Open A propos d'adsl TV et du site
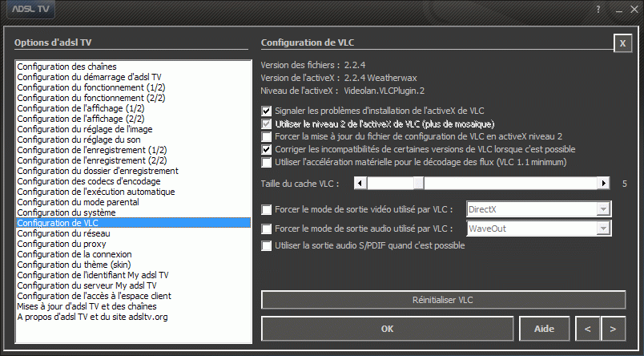The image size is (644, 356). click(133, 317)
